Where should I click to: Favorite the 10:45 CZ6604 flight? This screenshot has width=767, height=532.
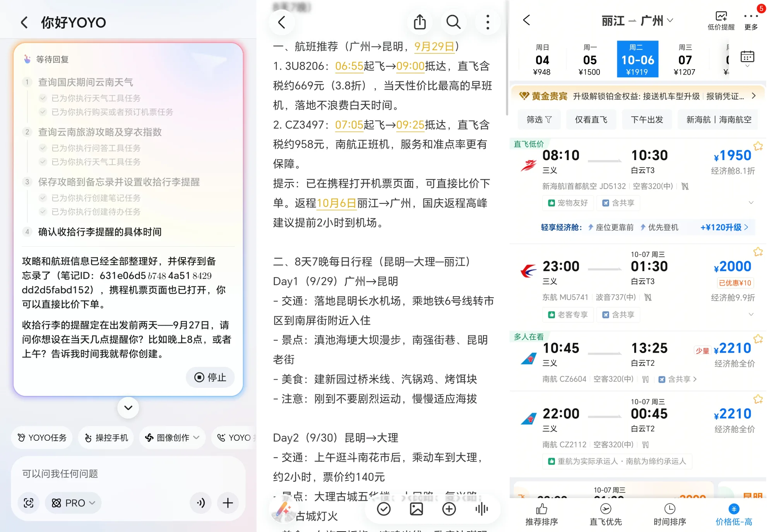tap(758, 339)
